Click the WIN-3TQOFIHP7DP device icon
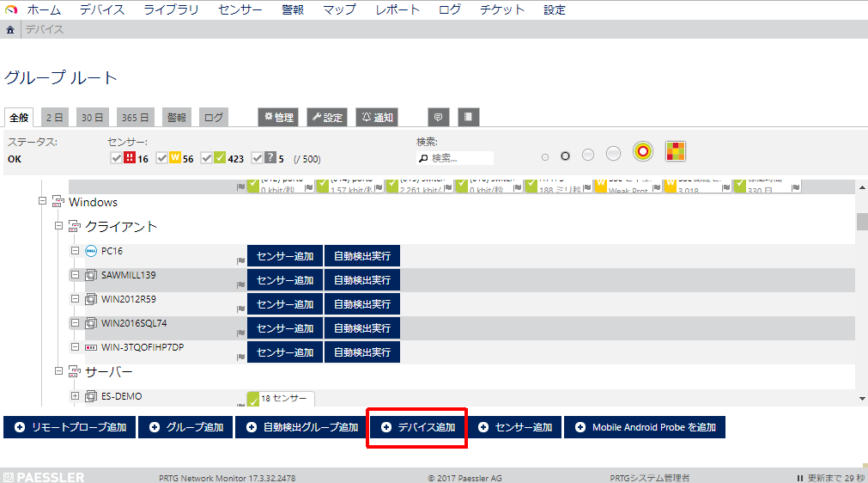This screenshot has width=868, height=483. (x=91, y=347)
